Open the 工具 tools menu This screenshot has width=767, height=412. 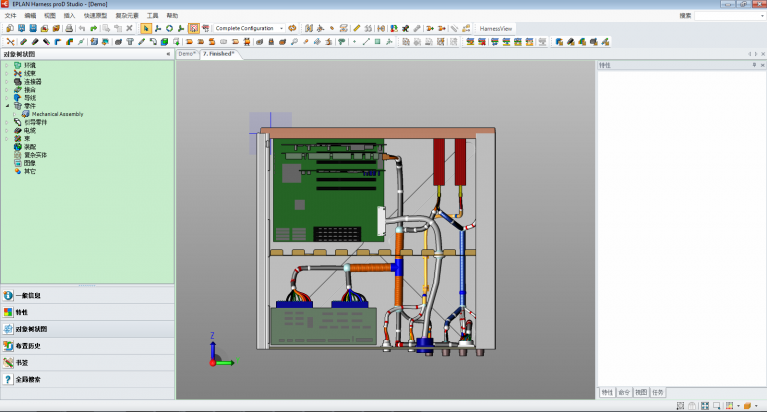click(152, 16)
